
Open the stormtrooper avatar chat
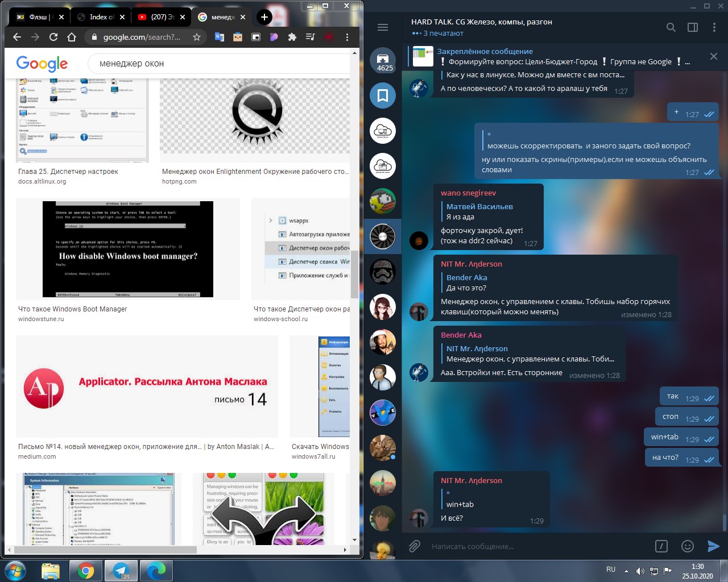click(383, 272)
